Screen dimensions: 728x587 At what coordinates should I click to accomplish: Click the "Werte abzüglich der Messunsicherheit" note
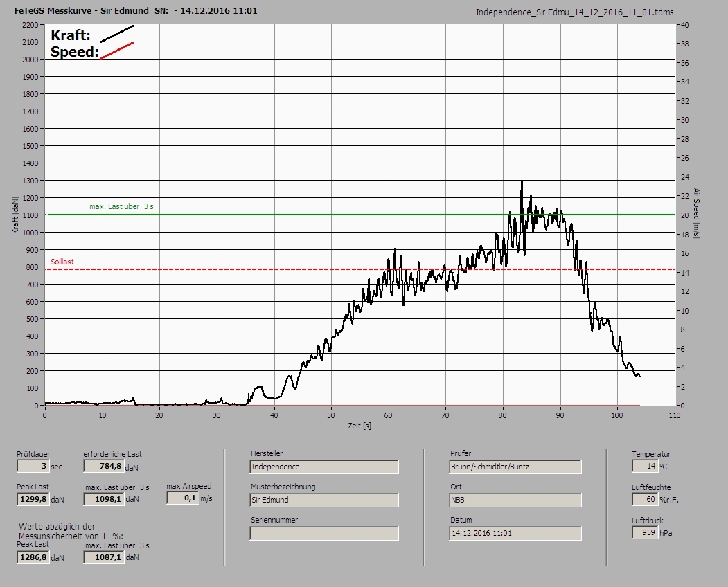pos(71,532)
